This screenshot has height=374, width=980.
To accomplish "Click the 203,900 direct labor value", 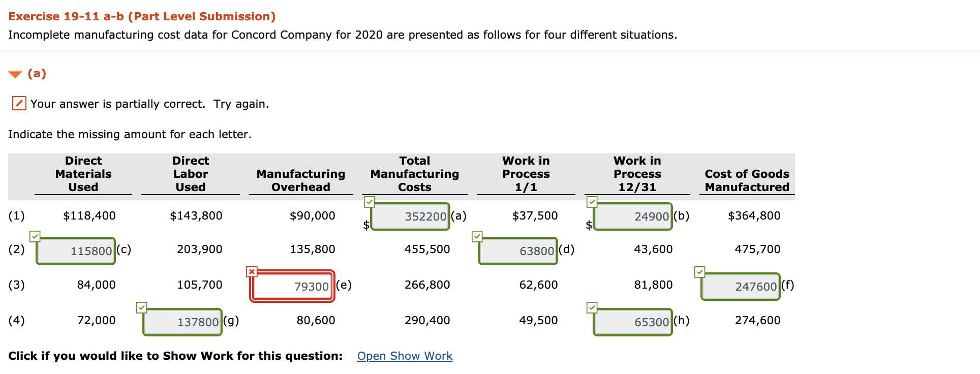I will tap(200, 249).
